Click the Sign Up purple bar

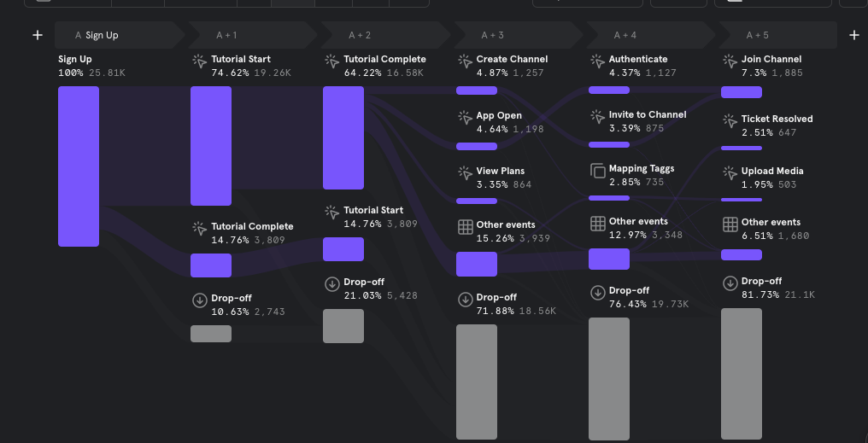[79, 166]
